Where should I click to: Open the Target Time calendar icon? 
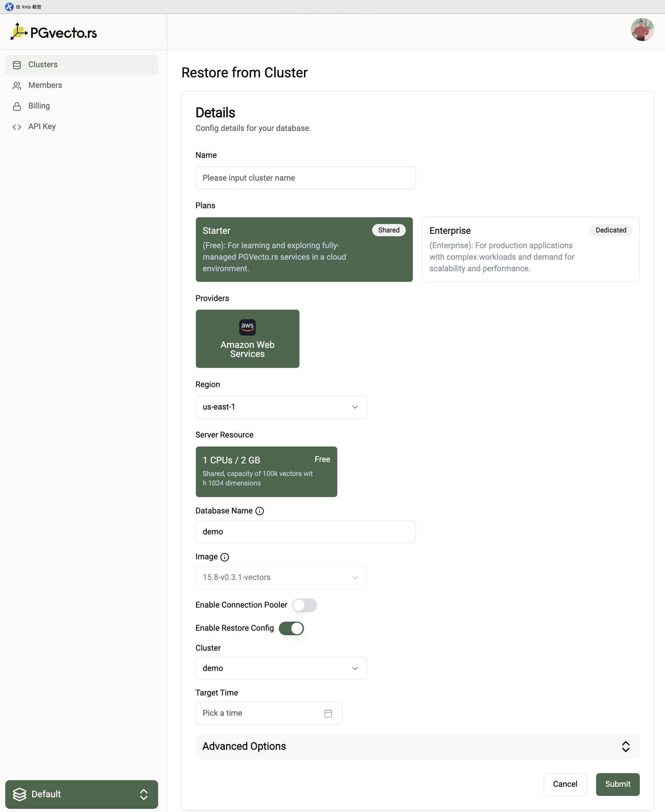[x=328, y=713]
